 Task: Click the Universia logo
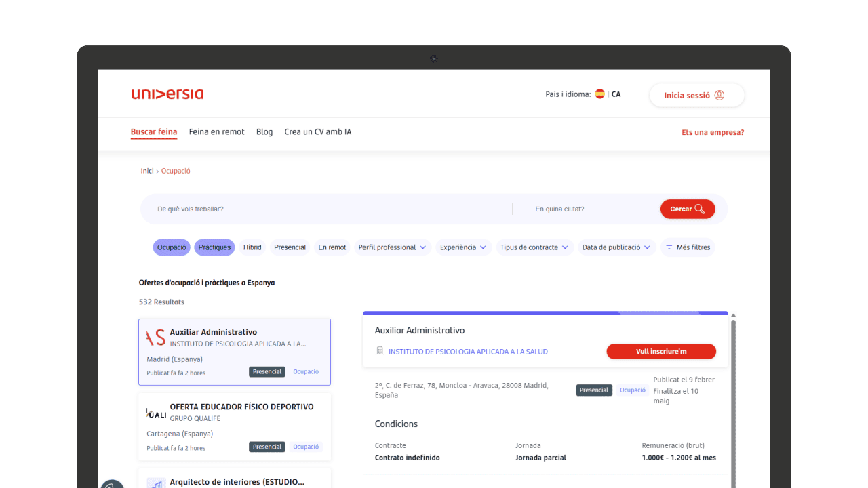pyautogui.click(x=167, y=94)
